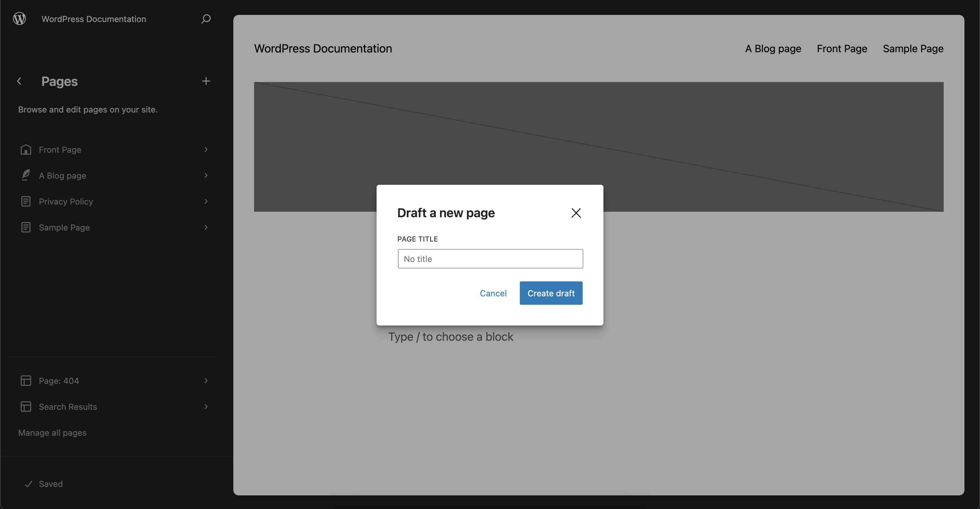The height and width of the screenshot is (509, 980).
Task: Click the layout icon beside Search Results
Action: 26,407
